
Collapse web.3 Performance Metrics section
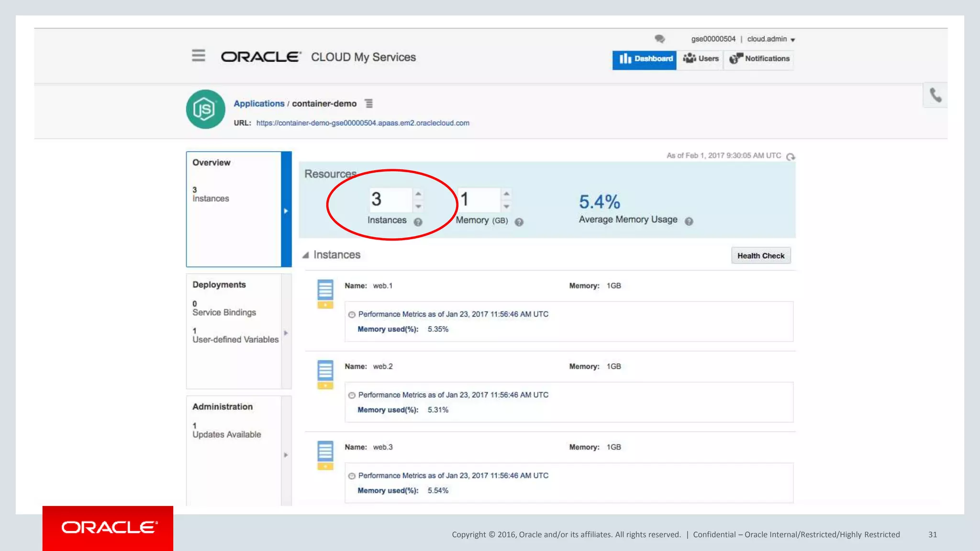pyautogui.click(x=352, y=476)
